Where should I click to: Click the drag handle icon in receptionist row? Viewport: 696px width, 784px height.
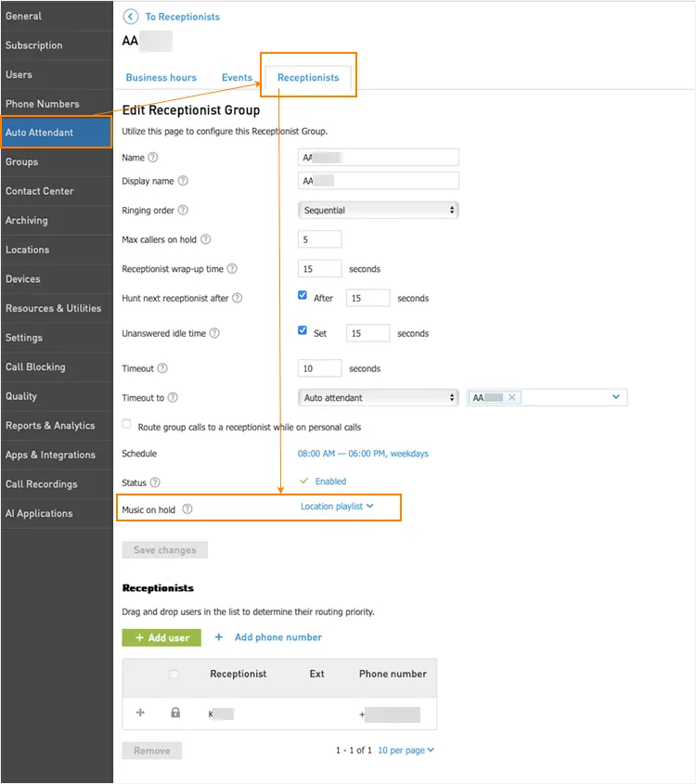pyautogui.click(x=140, y=713)
